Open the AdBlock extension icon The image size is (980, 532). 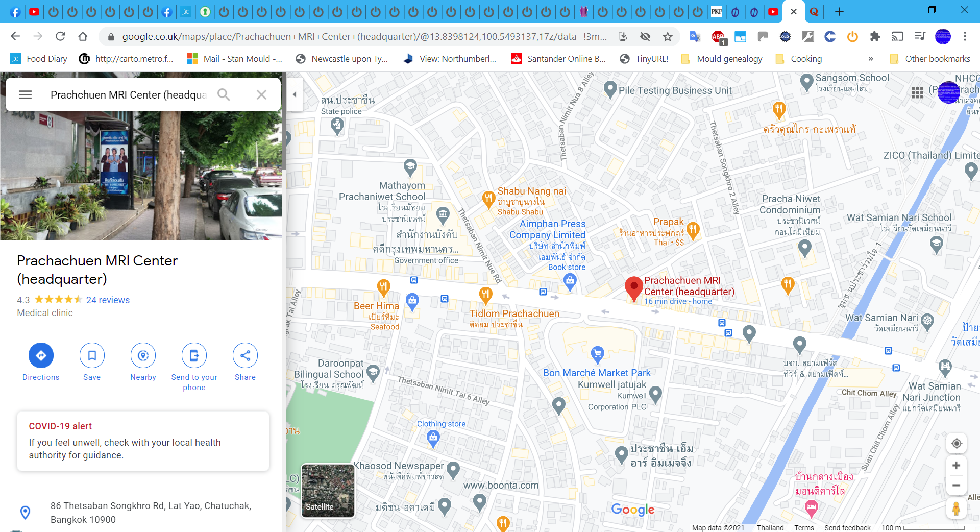(719, 37)
